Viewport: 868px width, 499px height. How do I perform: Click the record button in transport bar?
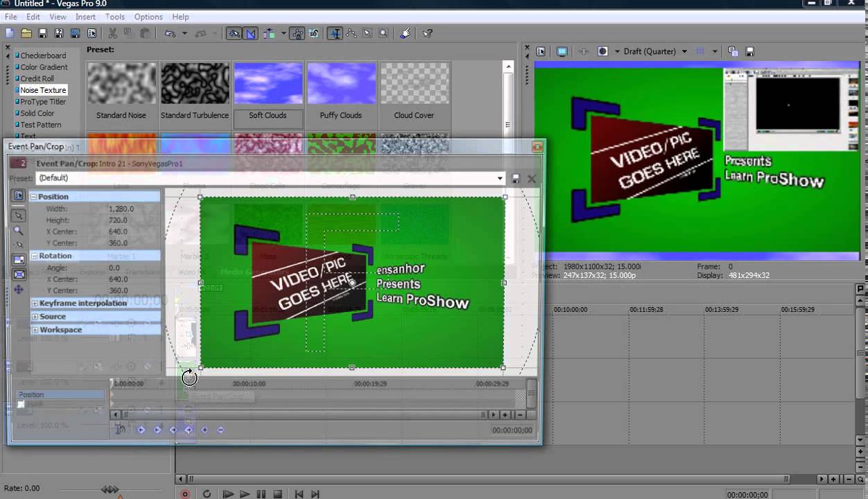185,494
